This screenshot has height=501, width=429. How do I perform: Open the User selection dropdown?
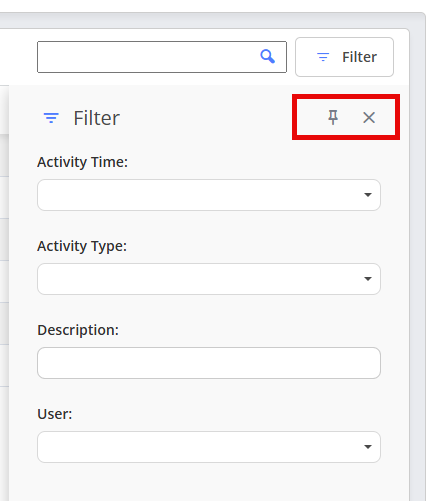[x=209, y=447]
